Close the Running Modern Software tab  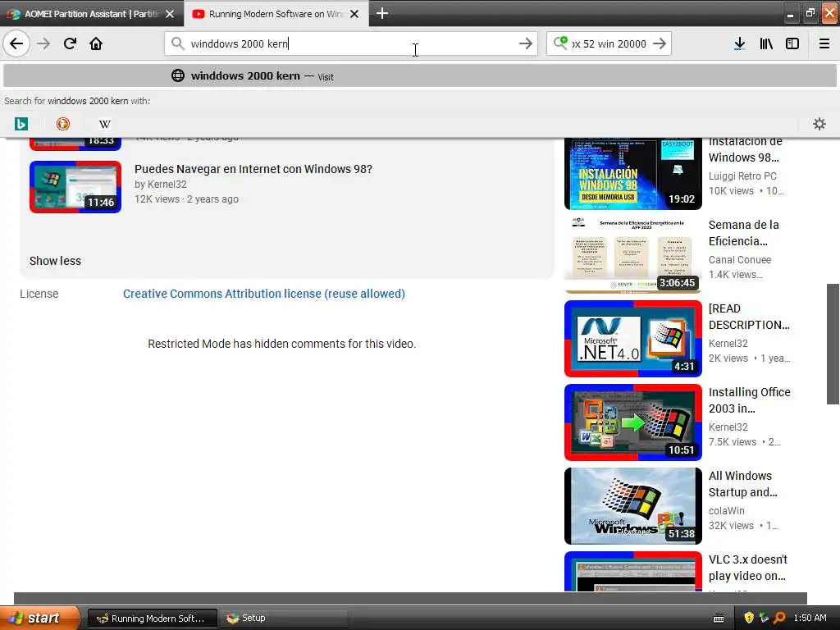354,14
